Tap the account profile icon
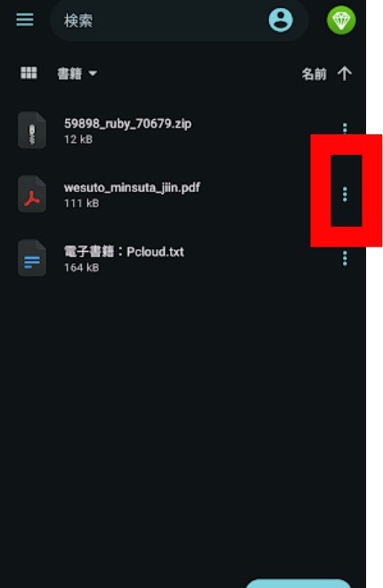 tap(281, 20)
